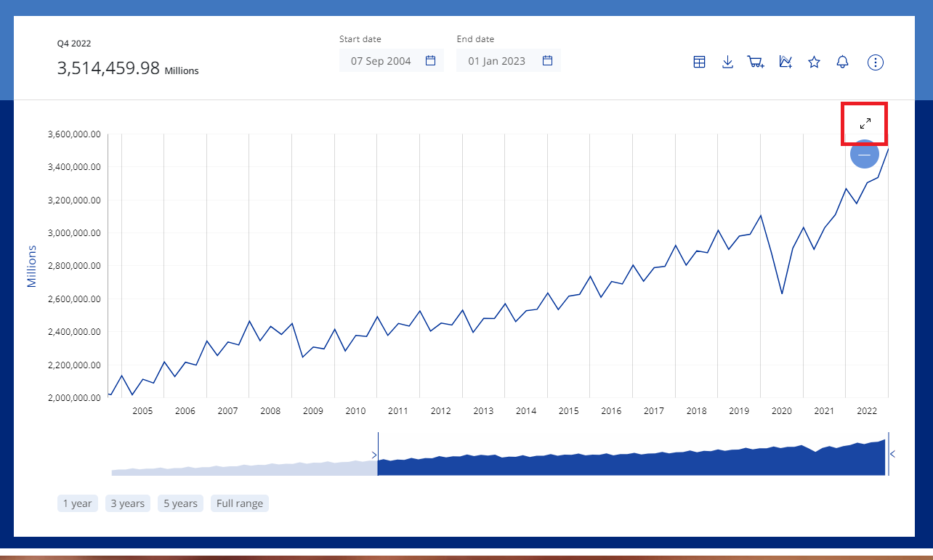Download the chart data
The height and width of the screenshot is (560, 933).
coord(727,62)
